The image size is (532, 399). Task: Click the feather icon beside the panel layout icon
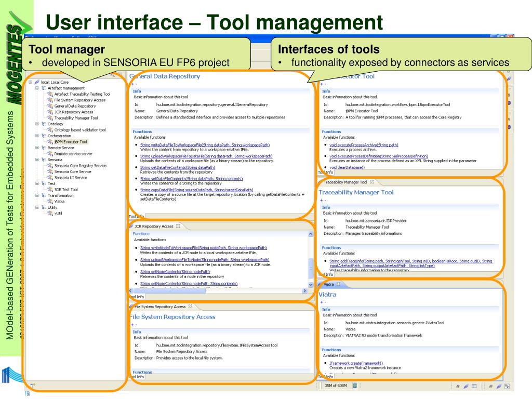coord(466,386)
